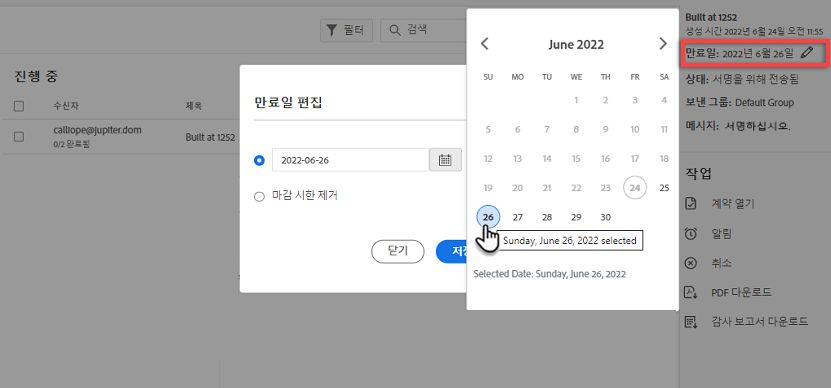Click the 알림 clock icon

click(x=691, y=234)
